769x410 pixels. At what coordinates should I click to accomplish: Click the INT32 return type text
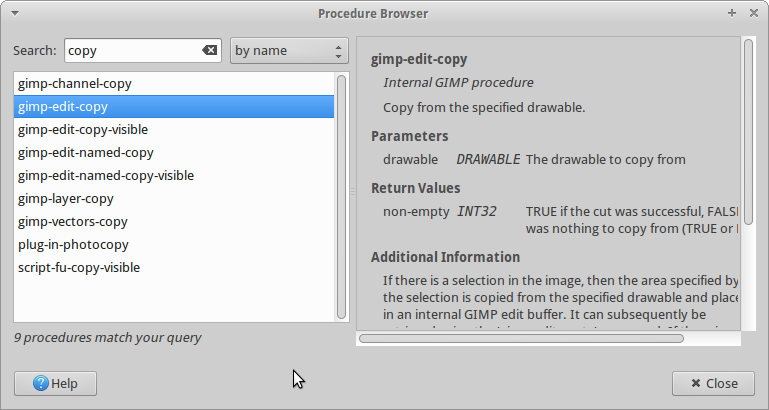[x=477, y=211]
